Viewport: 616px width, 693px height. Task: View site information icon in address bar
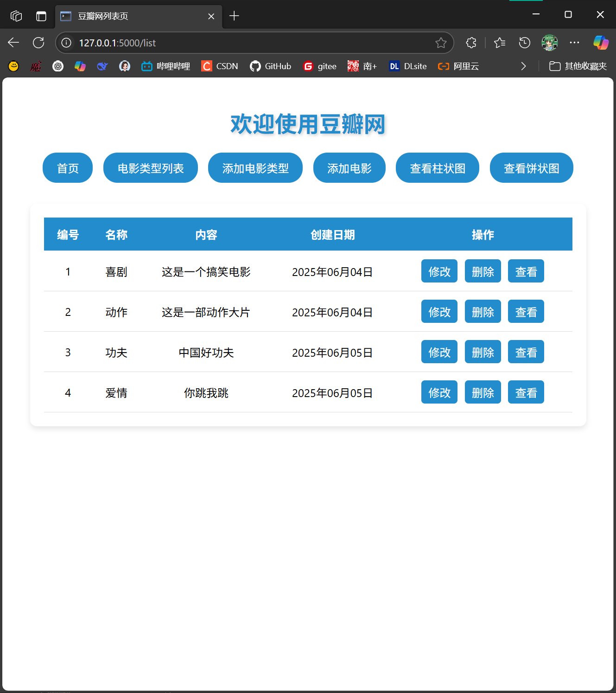(67, 43)
